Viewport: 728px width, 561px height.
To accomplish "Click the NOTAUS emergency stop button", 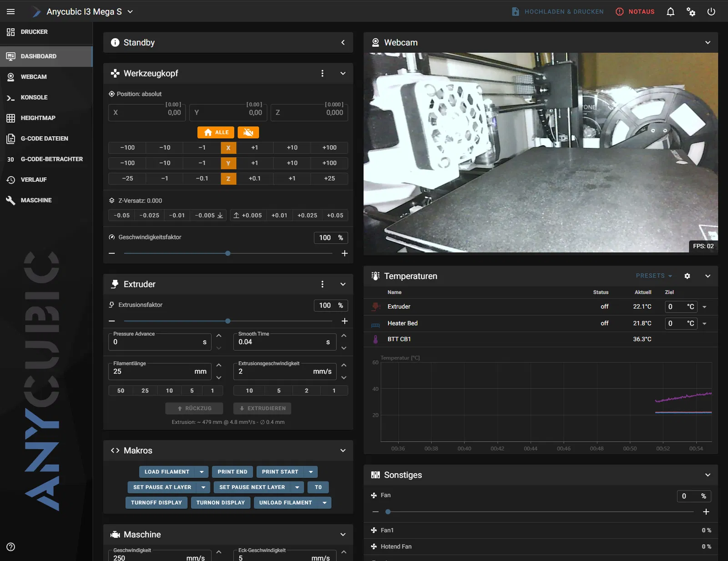I will coord(635,12).
